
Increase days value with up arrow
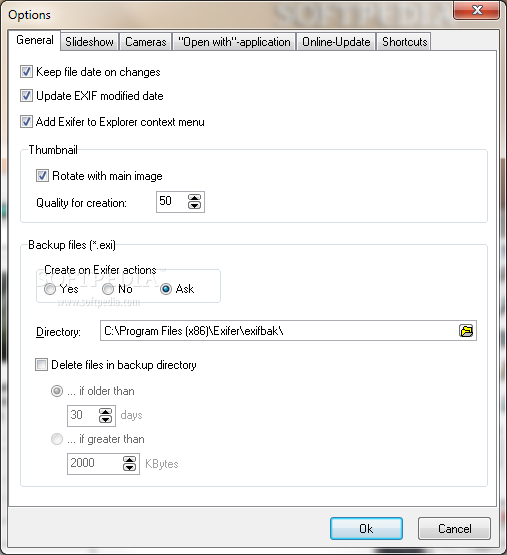(x=106, y=412)
